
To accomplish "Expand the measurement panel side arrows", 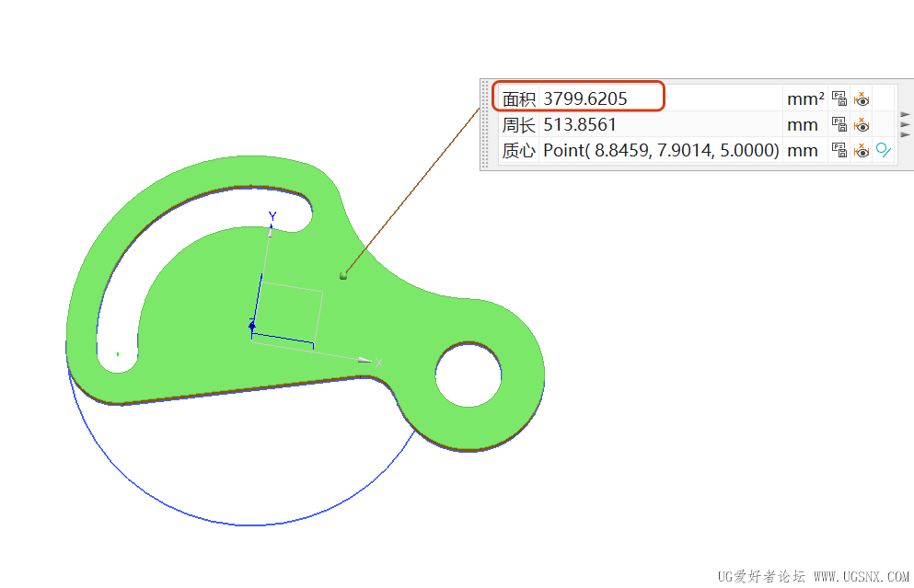I will (905, 124).
